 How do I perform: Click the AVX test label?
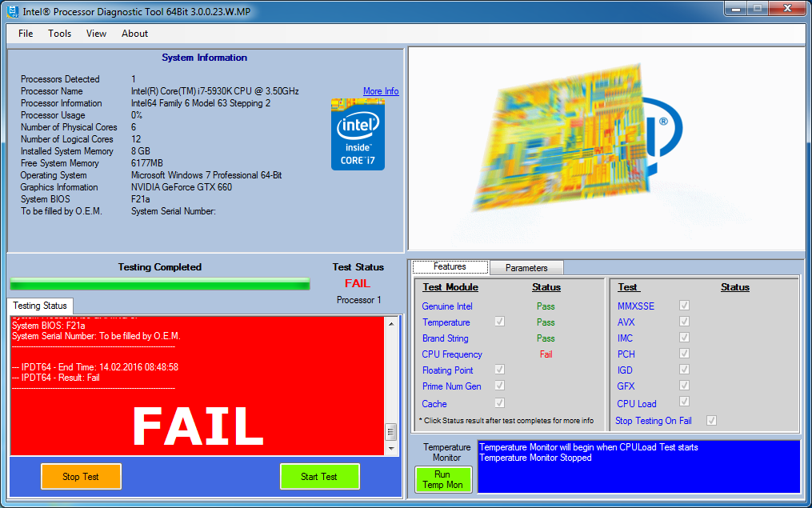point(626,322)
